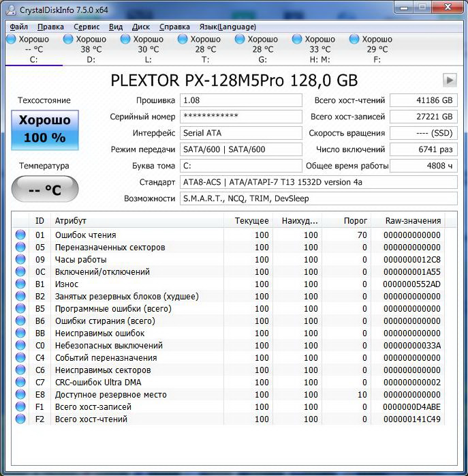The width and height of the screenshot is (468, 476).
Task: Click the Стандарт ATA8-ACS field
Action: [318, 182]
